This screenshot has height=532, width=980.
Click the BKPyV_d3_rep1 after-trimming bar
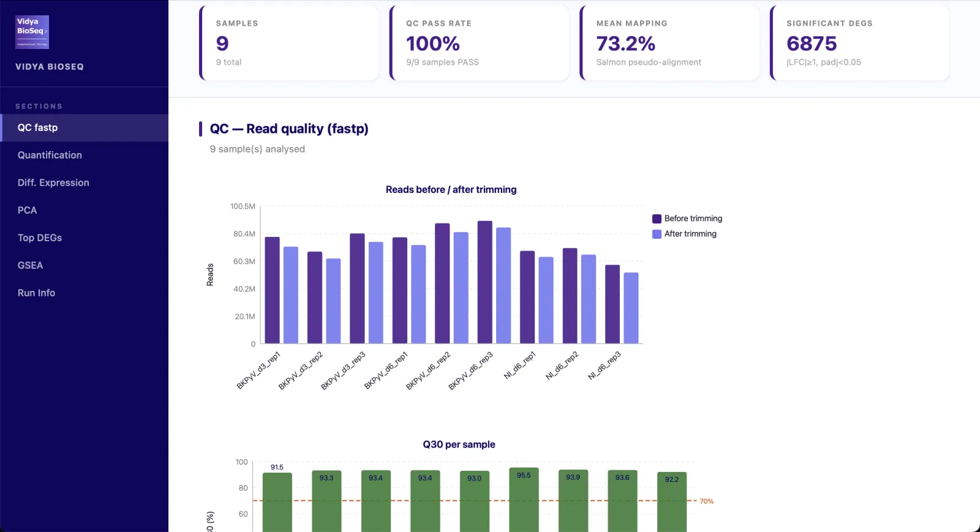(291, 295)
